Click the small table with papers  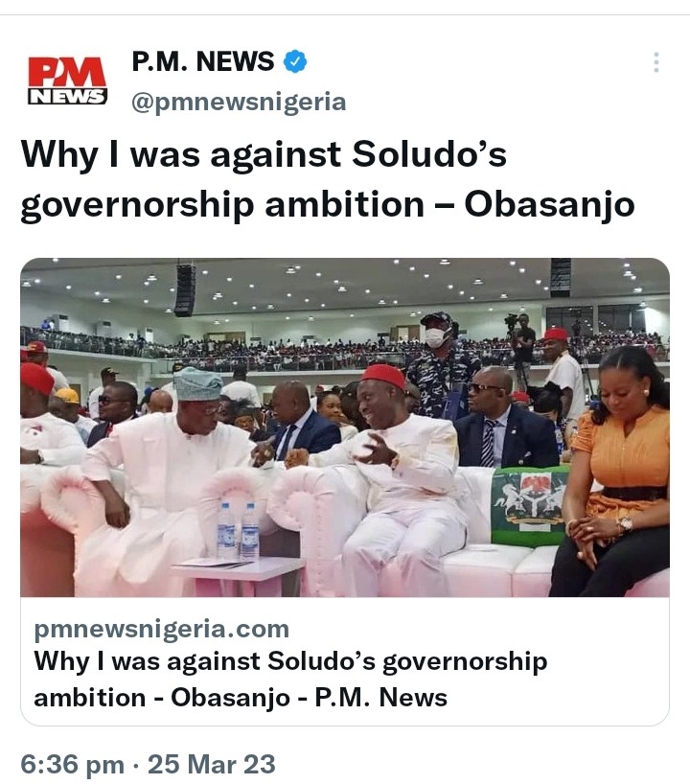point(238,576)
